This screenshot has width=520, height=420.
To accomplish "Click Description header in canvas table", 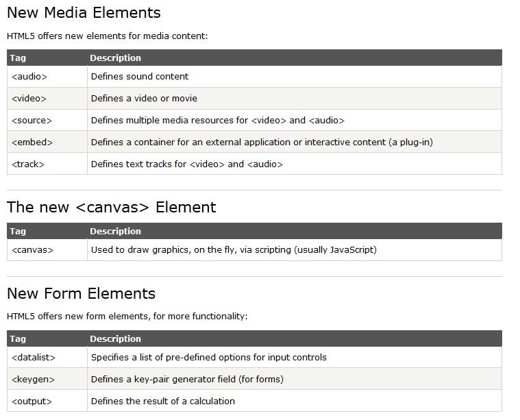I will 115,231.
